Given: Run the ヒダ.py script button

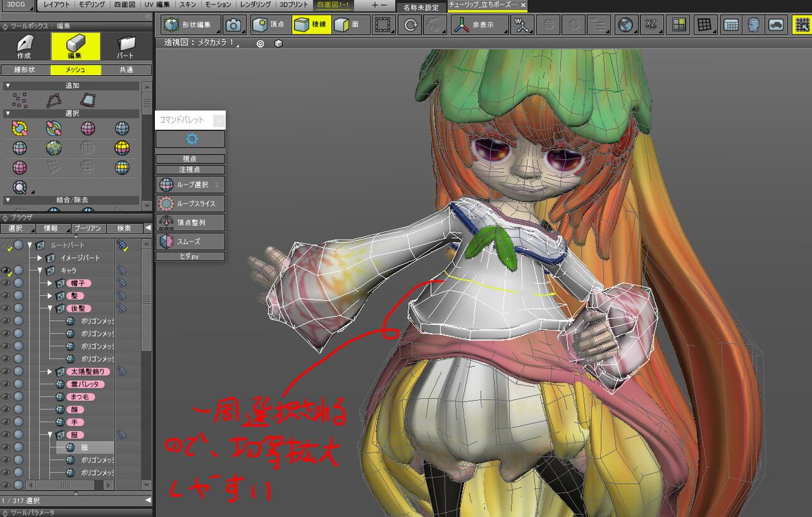Looking at the screenshot, I should point(191,256).
